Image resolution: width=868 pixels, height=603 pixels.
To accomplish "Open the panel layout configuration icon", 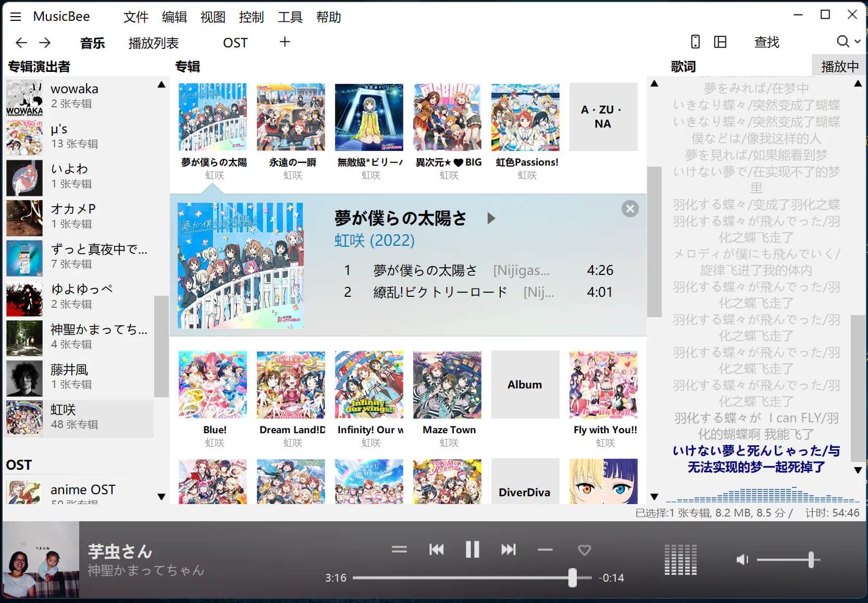I will [x=720, y=42].
